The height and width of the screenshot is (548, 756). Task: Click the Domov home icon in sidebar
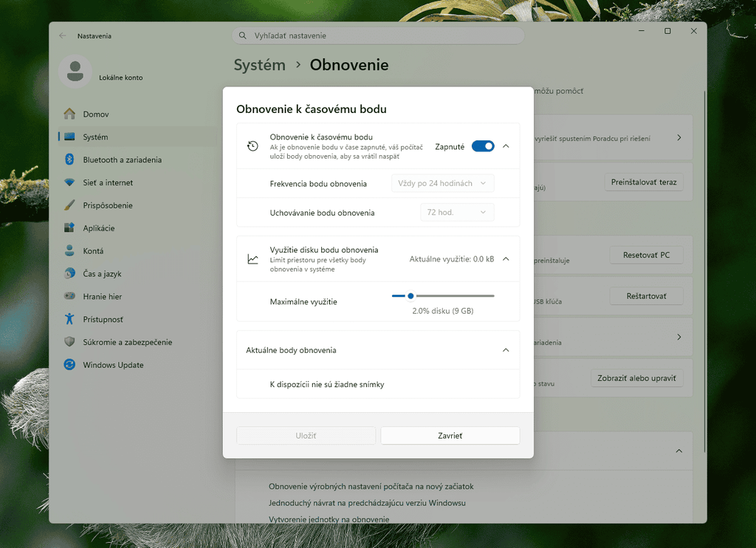pyautogui.click(x=69, y=114)
